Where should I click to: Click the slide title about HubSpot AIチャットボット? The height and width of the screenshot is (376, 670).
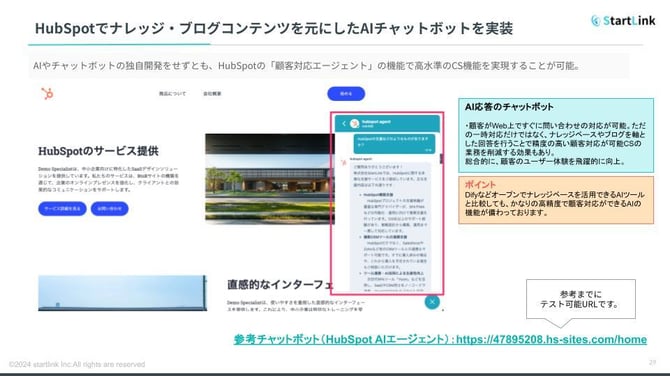[274, 28]
